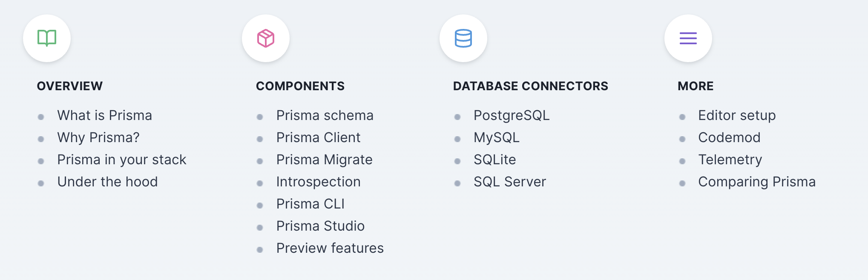Open the Telemetry page
The image size is (868, 280).
730,160
